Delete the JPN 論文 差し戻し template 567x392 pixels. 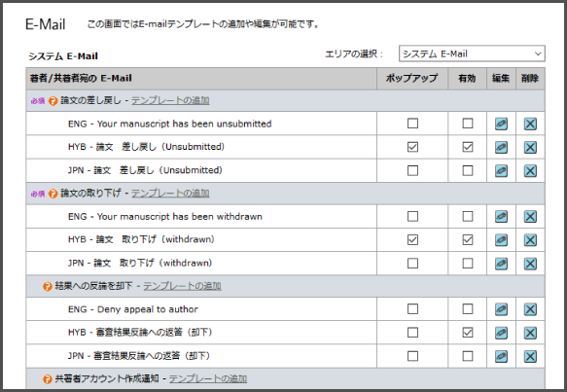pos(530,170)
